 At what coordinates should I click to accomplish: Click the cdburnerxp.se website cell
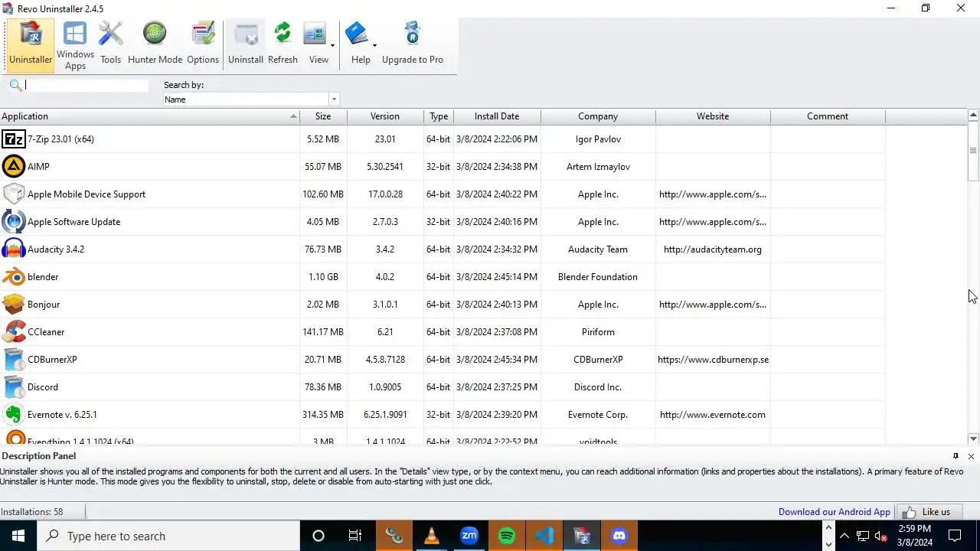[x=713, y=360]
